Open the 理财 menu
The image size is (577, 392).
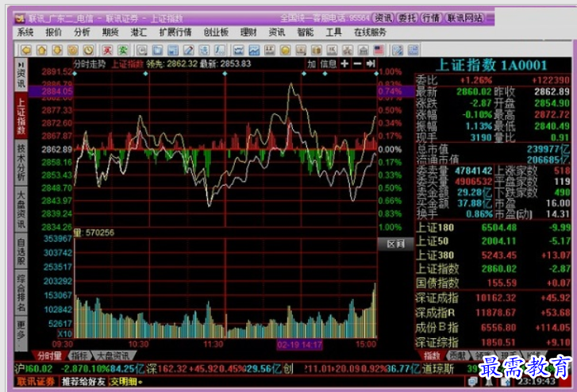[x=248, y=33]
